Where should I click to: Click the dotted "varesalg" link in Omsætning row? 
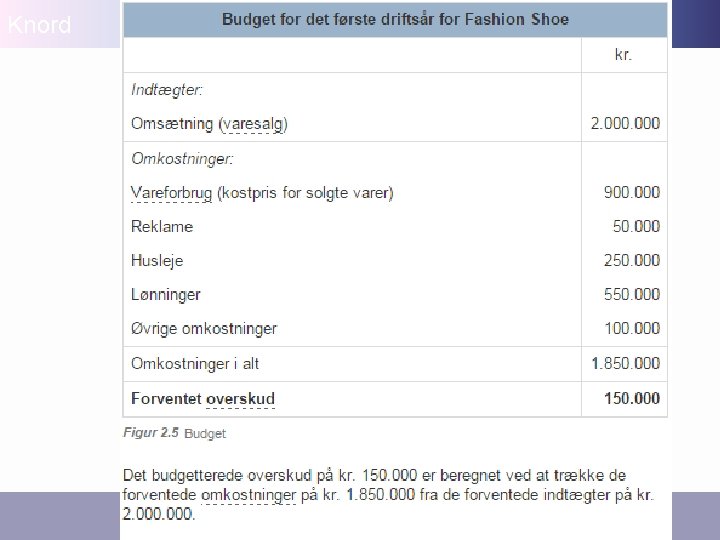(x=253, y=124)
